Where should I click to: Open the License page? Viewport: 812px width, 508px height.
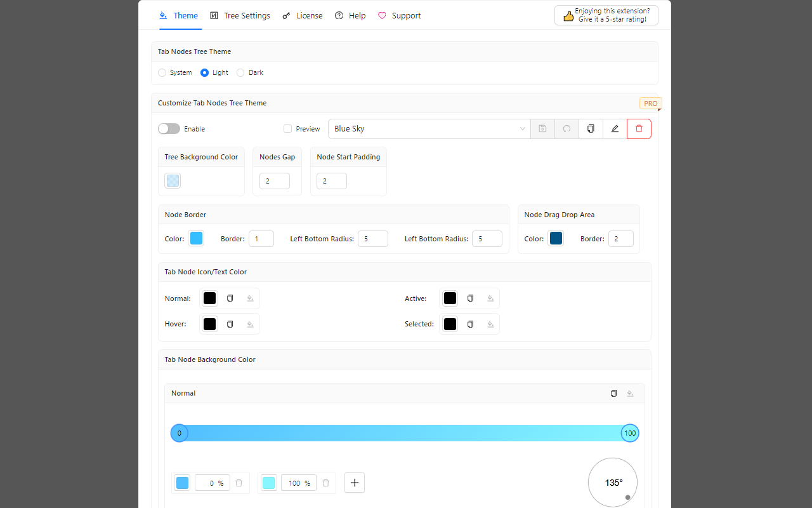[303, 15]
